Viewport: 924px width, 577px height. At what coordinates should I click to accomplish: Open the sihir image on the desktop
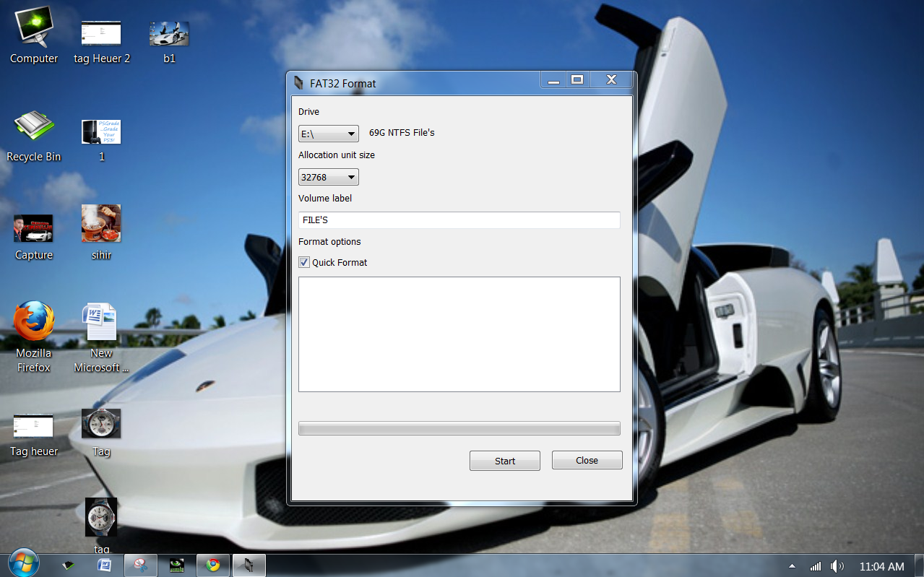pyautogui.click(x=100, y=224)
